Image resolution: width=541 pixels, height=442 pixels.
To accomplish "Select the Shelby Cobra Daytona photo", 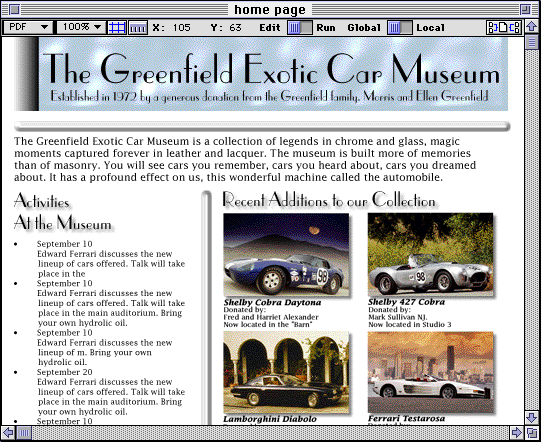I will 286,254.
